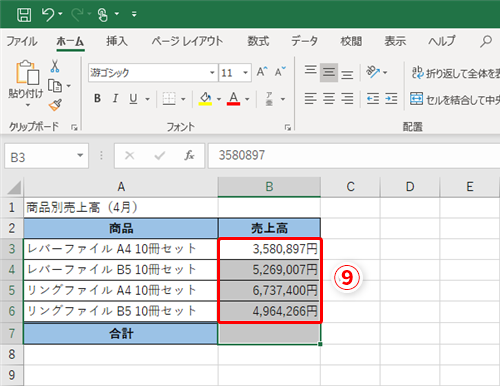Screen dimensions: 500x386
Task: Click the borders icon
Action: click(169, 99)
